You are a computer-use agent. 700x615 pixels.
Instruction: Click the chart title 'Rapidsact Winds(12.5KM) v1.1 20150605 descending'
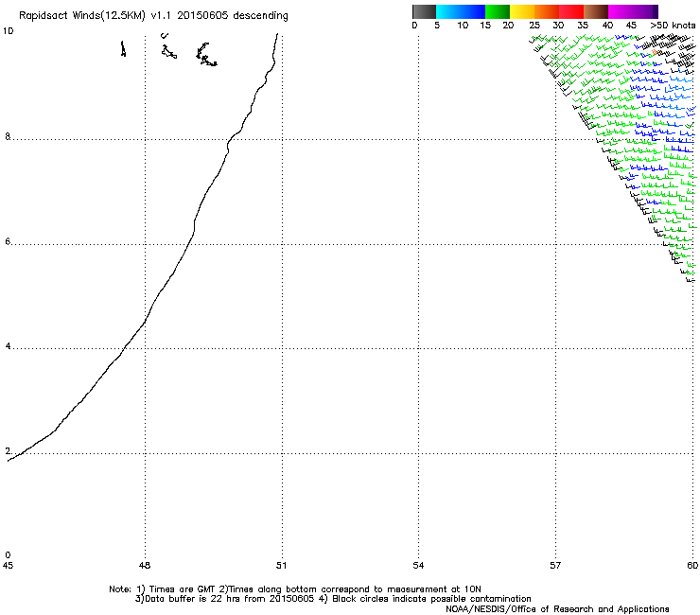(x=153, y=16)
